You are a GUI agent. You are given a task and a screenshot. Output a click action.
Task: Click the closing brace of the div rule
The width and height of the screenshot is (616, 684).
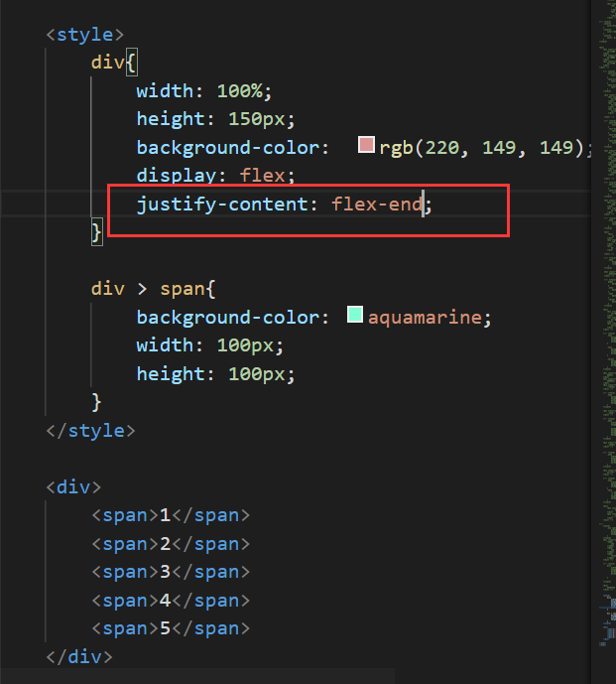[97, 232]
